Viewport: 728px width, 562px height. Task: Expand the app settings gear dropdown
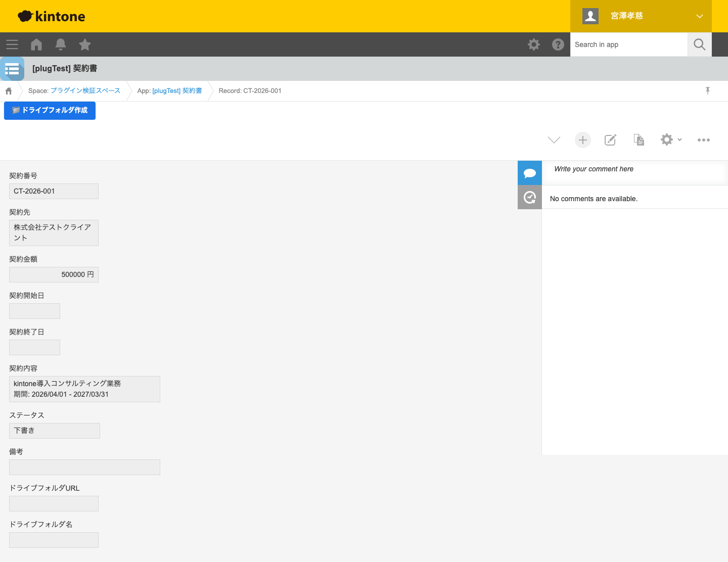click(671, 140)
